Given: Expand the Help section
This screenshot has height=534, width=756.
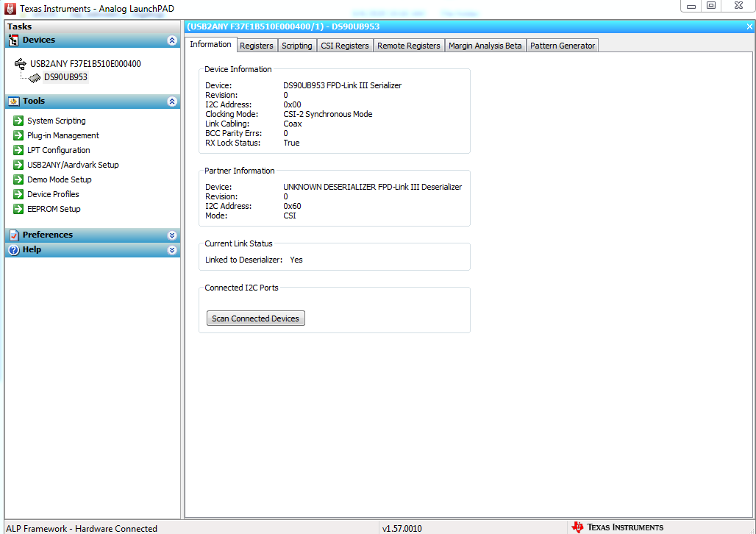Looking at the screenshot, I should point(172,250).
